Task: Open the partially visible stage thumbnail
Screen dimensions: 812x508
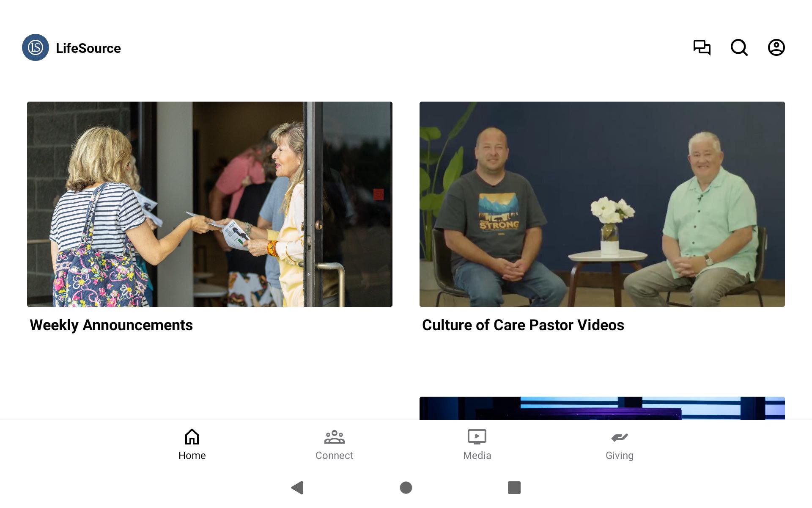Action: point(602,408)
